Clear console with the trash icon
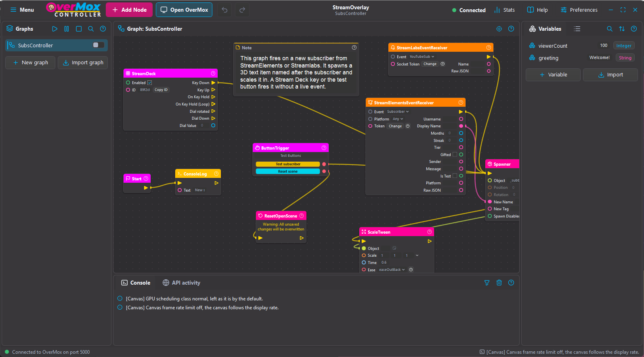Image resolution: width=644 pixels, height=357 pixels. [x=499, y=283]
